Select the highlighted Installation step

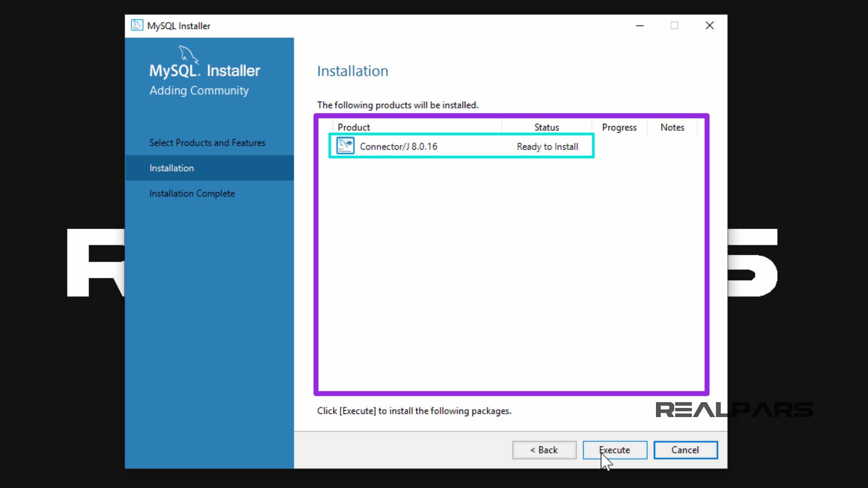point(171,168)
